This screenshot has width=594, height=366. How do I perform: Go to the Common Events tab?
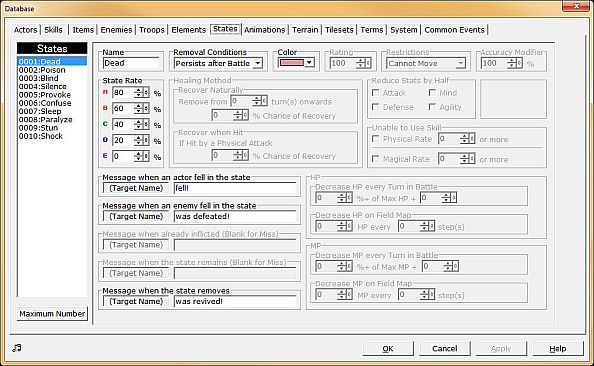tap(454, 30)
